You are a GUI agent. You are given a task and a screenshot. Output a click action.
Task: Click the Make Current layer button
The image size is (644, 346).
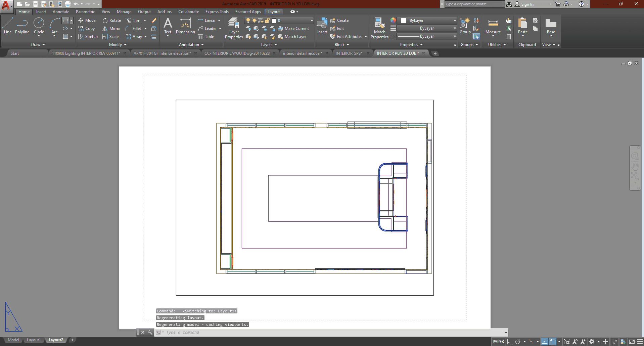click(293, 29)
